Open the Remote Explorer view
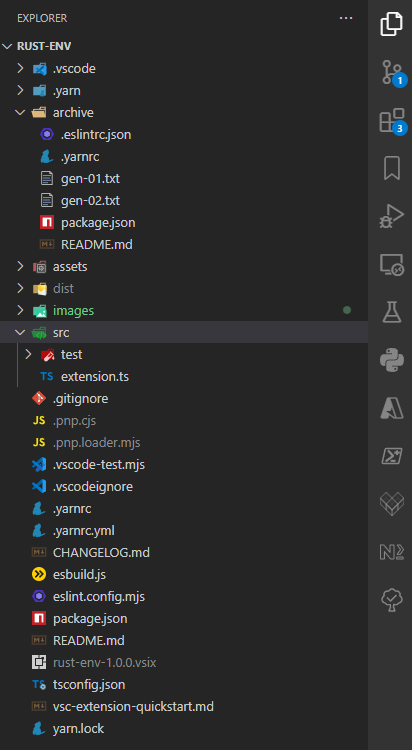Image resolution: width=412 pixels, height=750 pixels. point(392,265)
